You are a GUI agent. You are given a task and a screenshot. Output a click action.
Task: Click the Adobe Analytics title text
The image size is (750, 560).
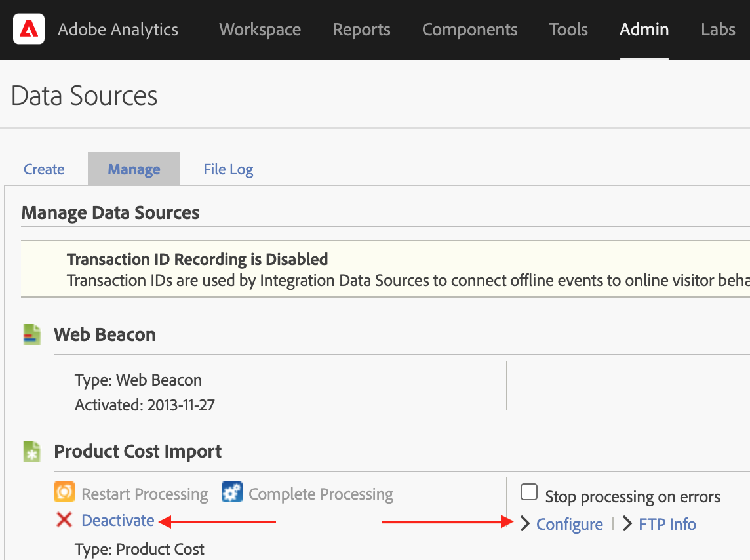point(118,30)
